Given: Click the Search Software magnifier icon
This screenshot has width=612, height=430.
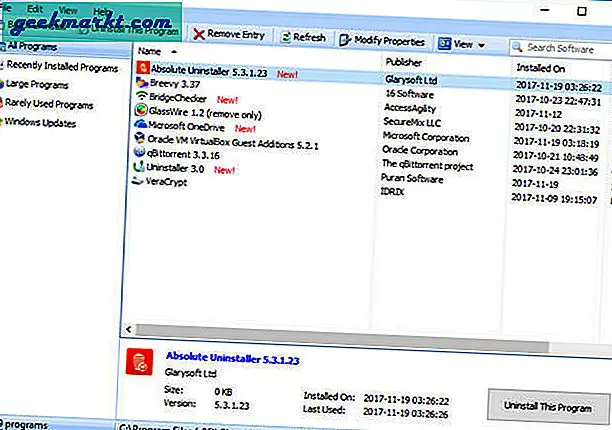Looking at the screenshot, I should tap(518, 48).
